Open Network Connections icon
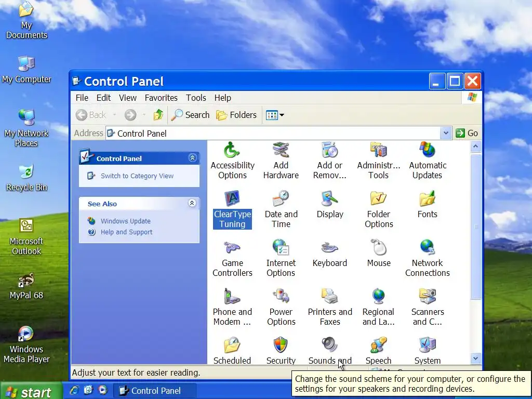This screenshot has height=399, width=532. [428, 258]
